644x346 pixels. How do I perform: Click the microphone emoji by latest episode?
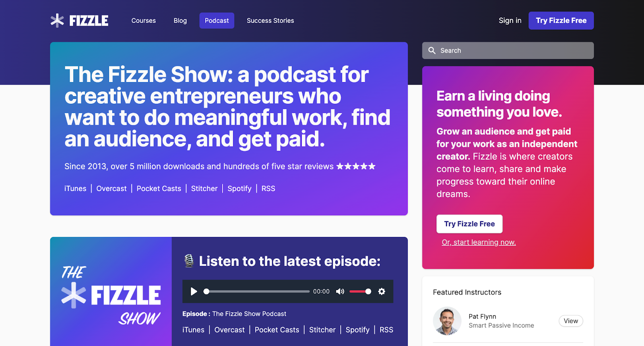189,261
